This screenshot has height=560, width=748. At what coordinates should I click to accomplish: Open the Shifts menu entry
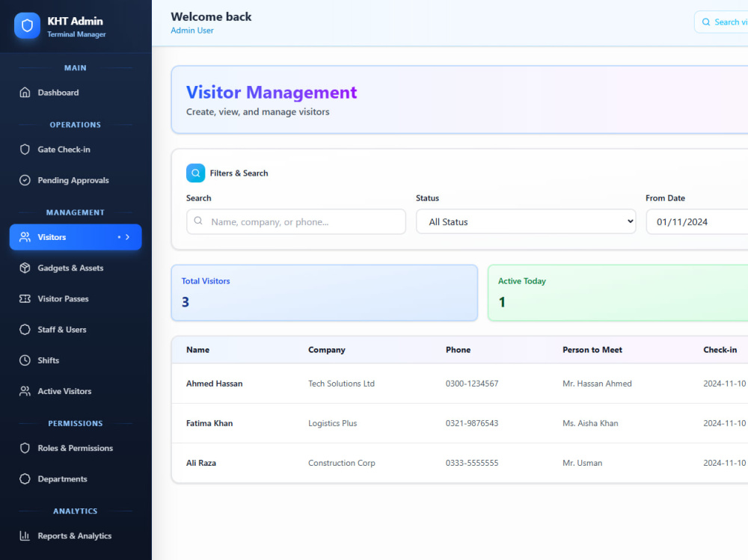(76, 360)
